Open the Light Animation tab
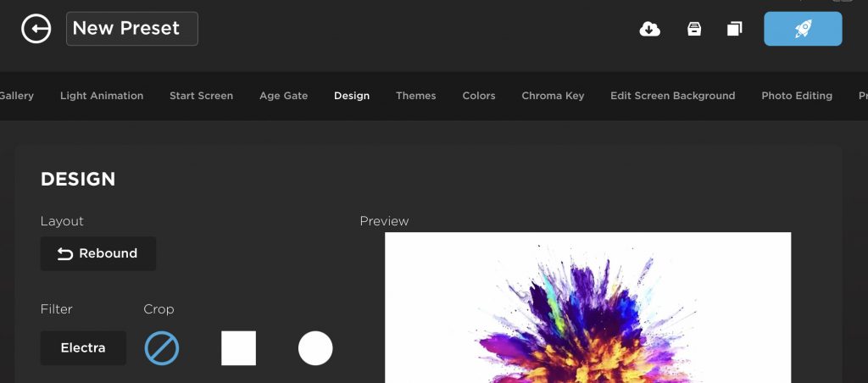 point(102,96)
